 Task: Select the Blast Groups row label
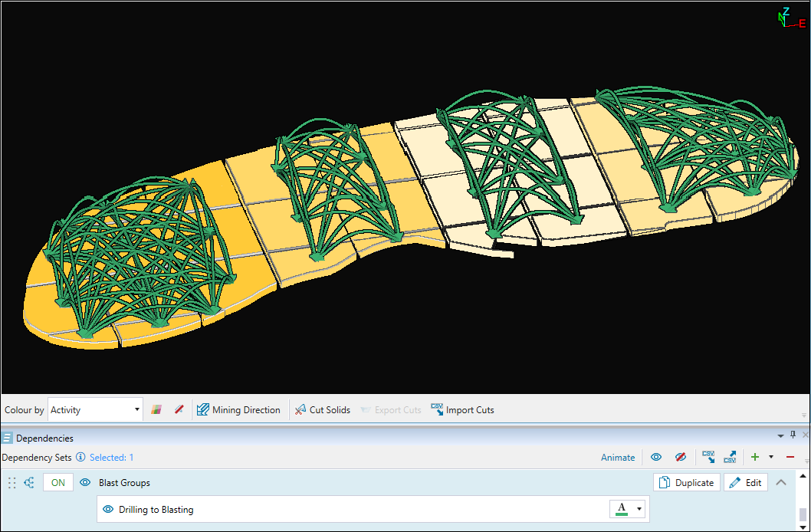pyautogui.click(x=125, y=483)
